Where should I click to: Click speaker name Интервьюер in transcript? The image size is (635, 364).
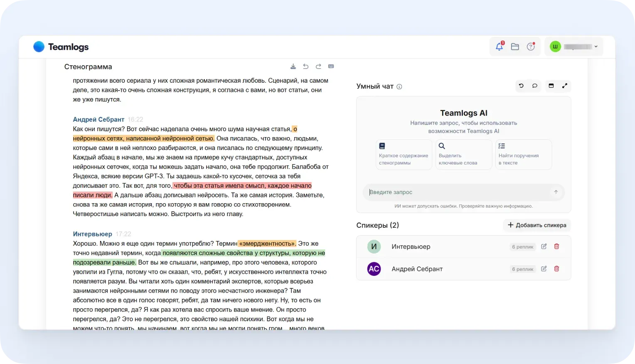(x=92, y=234)
